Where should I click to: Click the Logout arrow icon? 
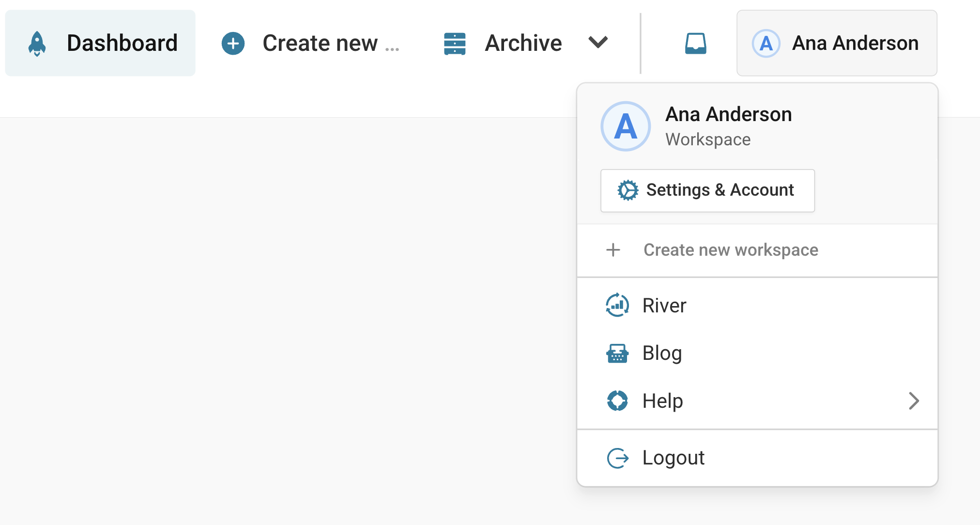point(617,458)
